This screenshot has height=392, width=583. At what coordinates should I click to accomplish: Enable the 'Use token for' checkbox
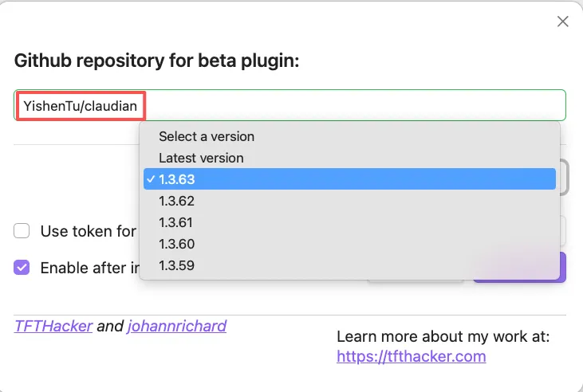tap(22, 231)
